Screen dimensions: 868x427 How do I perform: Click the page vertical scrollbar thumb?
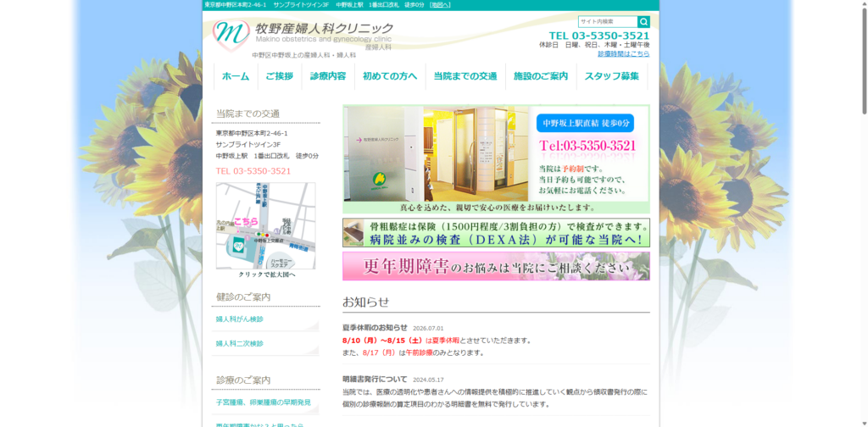point(864,60)
